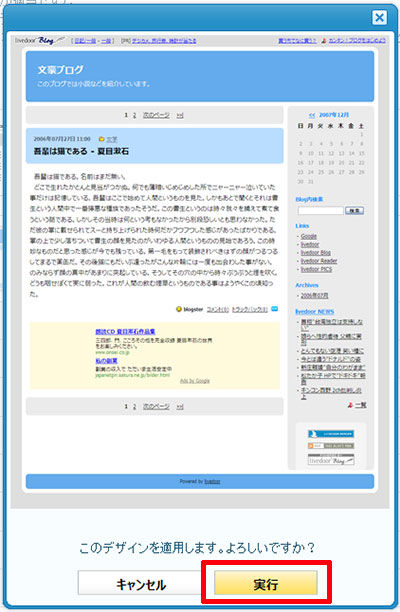The image size is (400, 612).
Task: Click the livedoor Reader badge in sidebar
Action: click(x=331, y=434)
